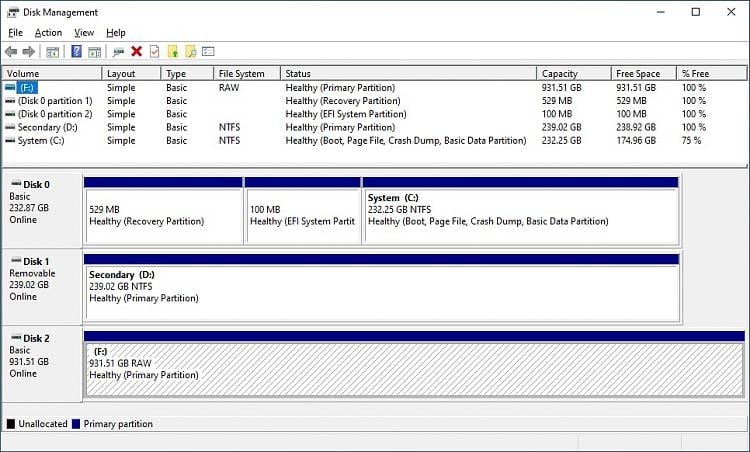Select the Disk 1 Removable label panel

tap(41, 287)
